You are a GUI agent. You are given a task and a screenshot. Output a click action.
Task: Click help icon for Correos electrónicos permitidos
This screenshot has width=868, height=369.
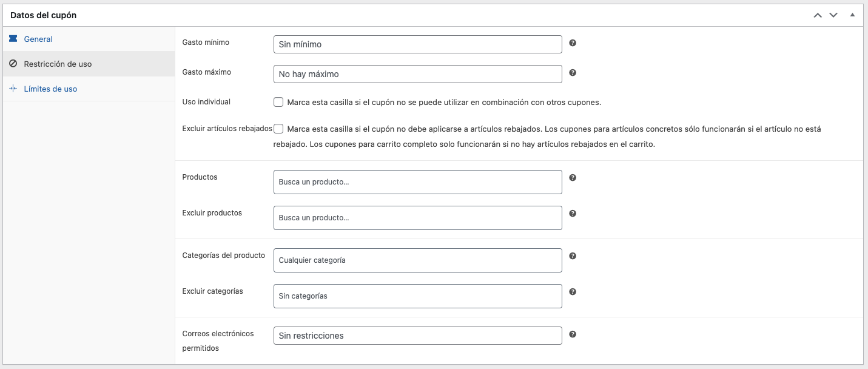[x=573, y=334]
